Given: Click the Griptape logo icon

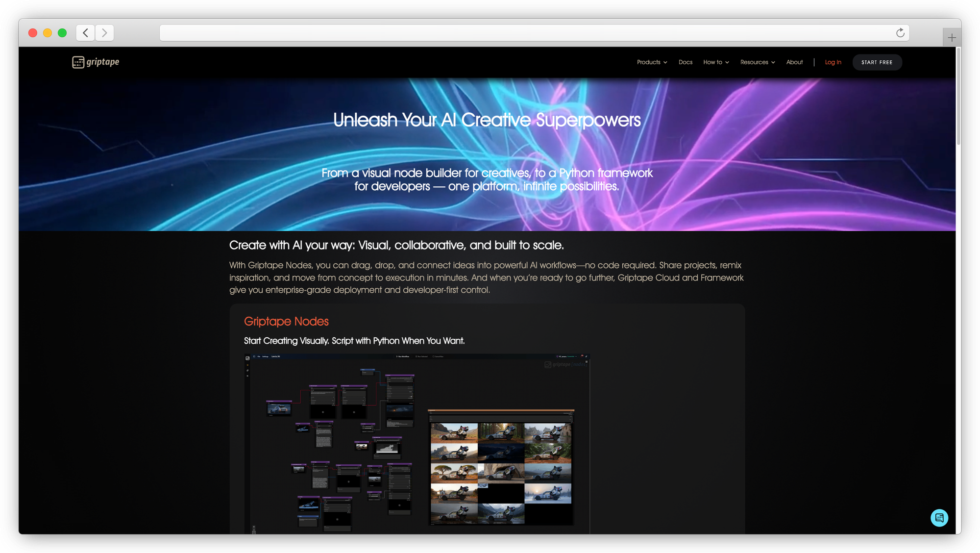Looking at the screenshot, I should coord(78,62).
